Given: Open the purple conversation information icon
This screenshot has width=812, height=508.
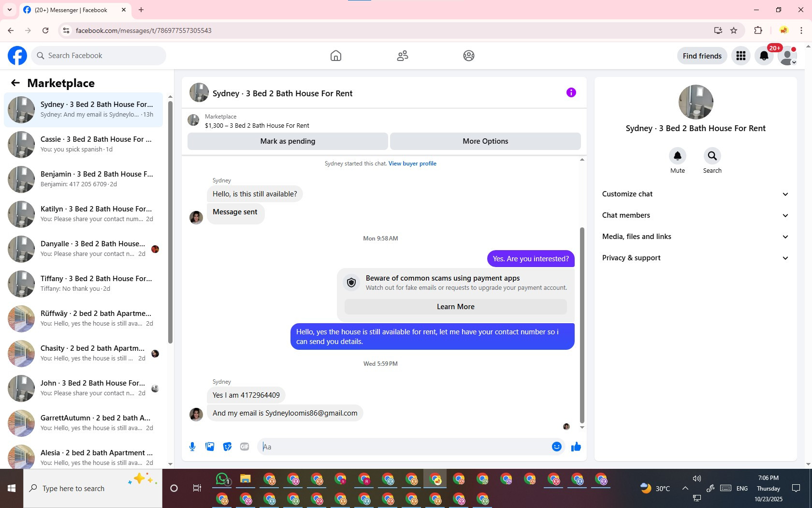Looking at the screenshot, I should tap(571, 92).
